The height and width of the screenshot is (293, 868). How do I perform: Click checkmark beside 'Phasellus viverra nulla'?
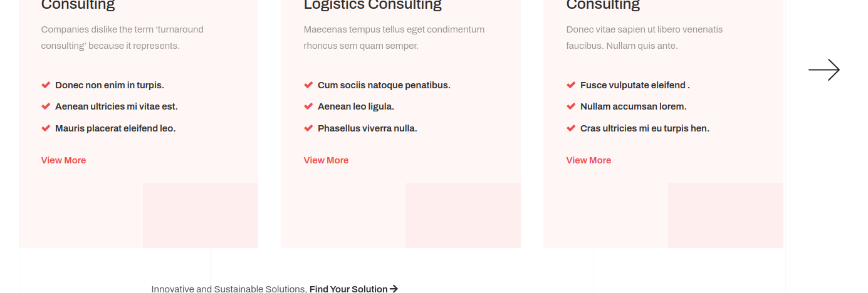(308, 128)
